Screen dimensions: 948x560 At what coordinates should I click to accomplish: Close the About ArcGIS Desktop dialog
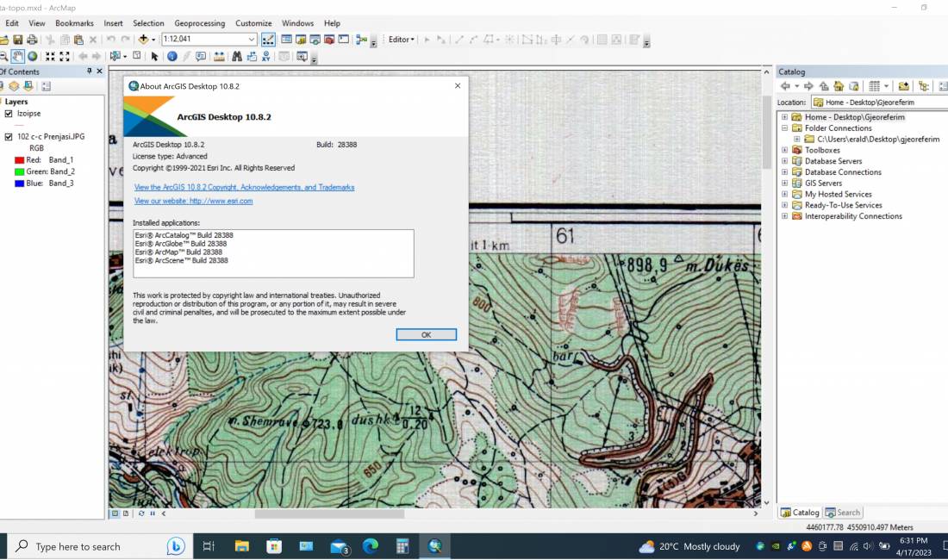[x=458, y=86]
